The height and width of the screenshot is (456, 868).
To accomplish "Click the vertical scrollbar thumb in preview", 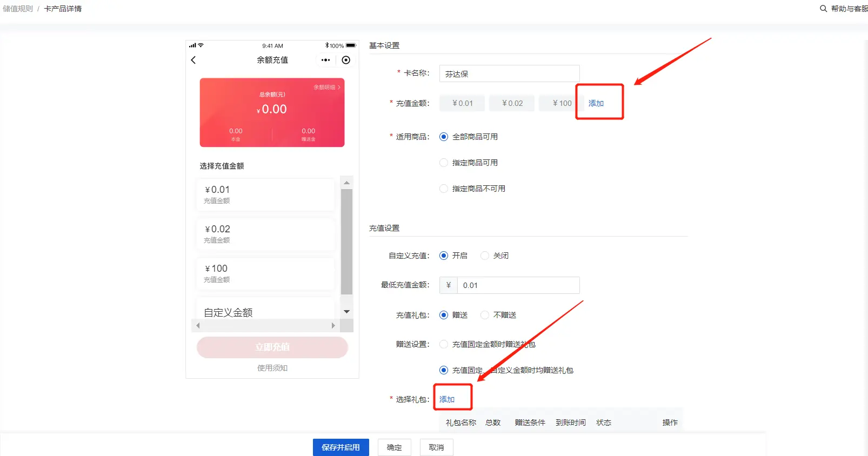I will pyautogui.click(x=346, y=240).
